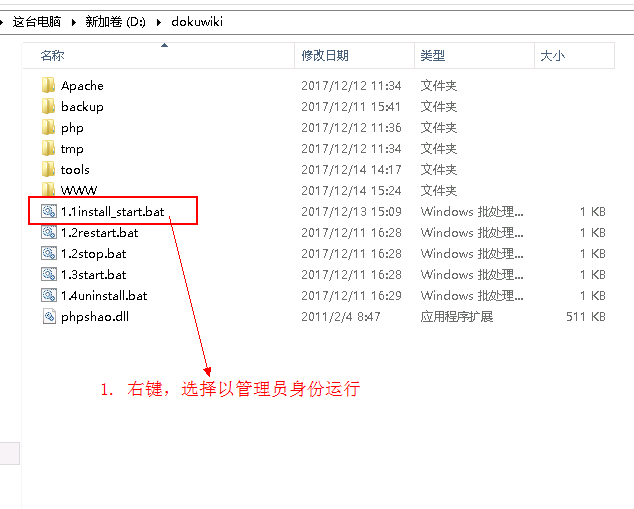This screenshot has height=509, width=634.
Task: Select the tools folder name
Action: (75, 170)
